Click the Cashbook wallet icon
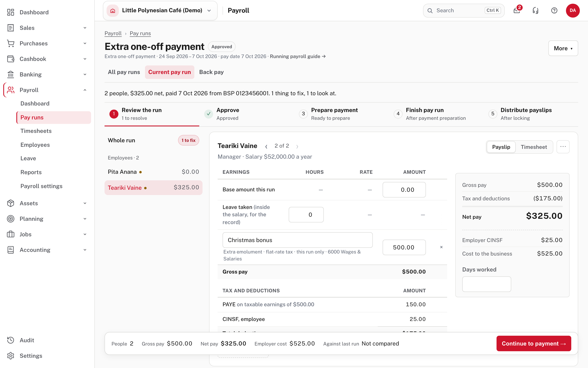The image size is (588, 368). [10, 59]
